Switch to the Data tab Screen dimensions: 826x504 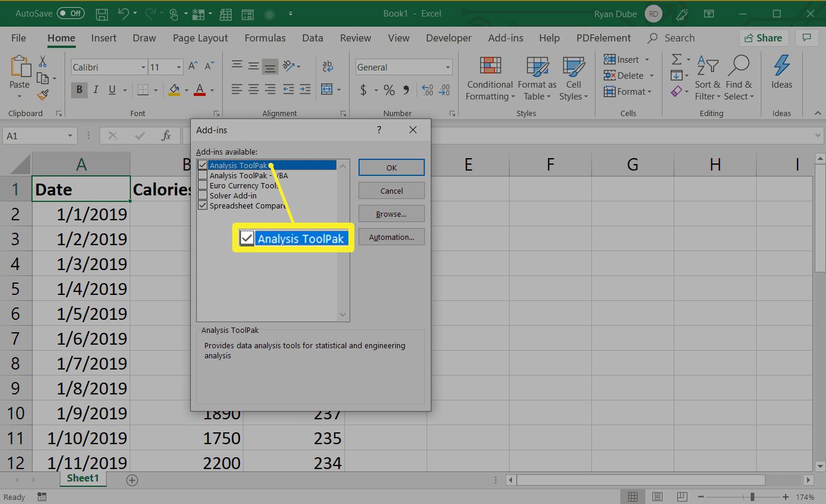[x=312, y=38]
